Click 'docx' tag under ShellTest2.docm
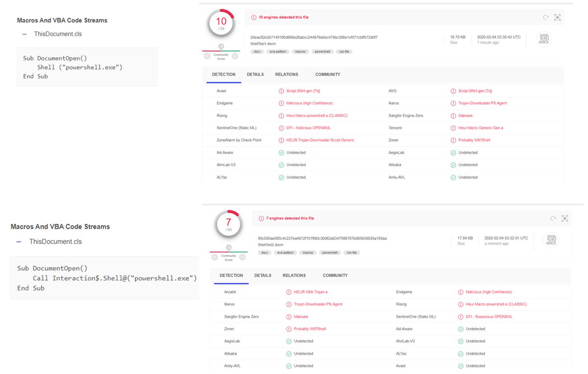This screenshot has height=374, width=588. 265,252
